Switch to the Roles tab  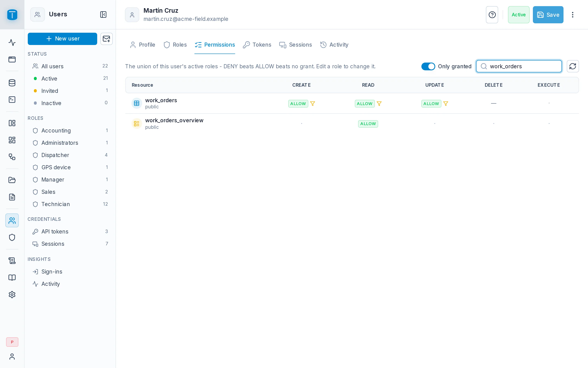[175, 45]
